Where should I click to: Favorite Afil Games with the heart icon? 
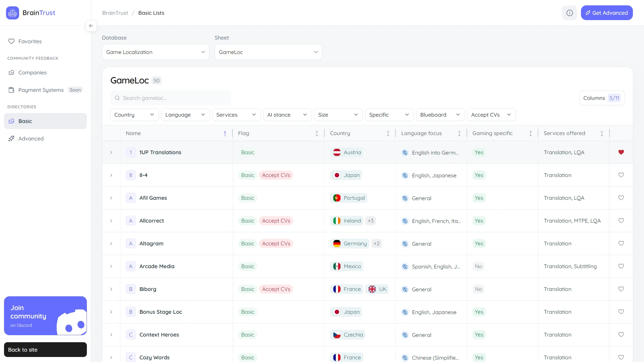[621, 198]
